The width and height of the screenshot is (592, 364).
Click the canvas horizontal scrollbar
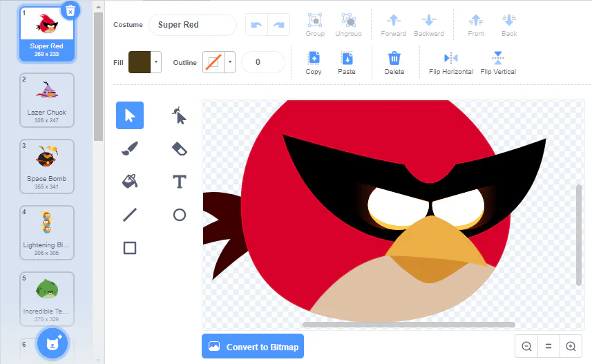pyautogui.click(x=408, y=325)
